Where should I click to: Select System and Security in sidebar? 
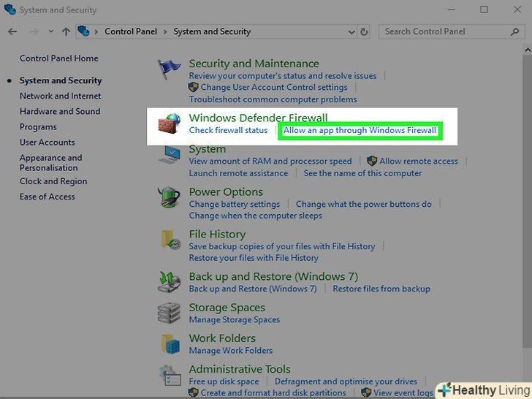61,80
